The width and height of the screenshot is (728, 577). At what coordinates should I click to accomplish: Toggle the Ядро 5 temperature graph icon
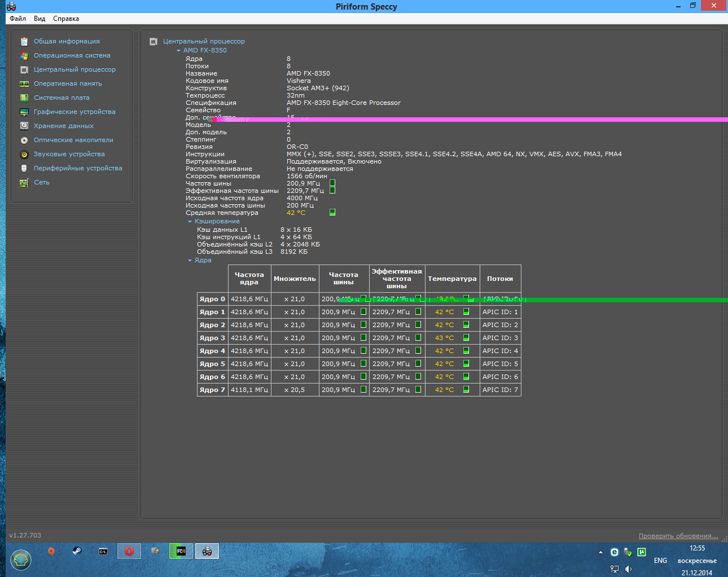466,363
